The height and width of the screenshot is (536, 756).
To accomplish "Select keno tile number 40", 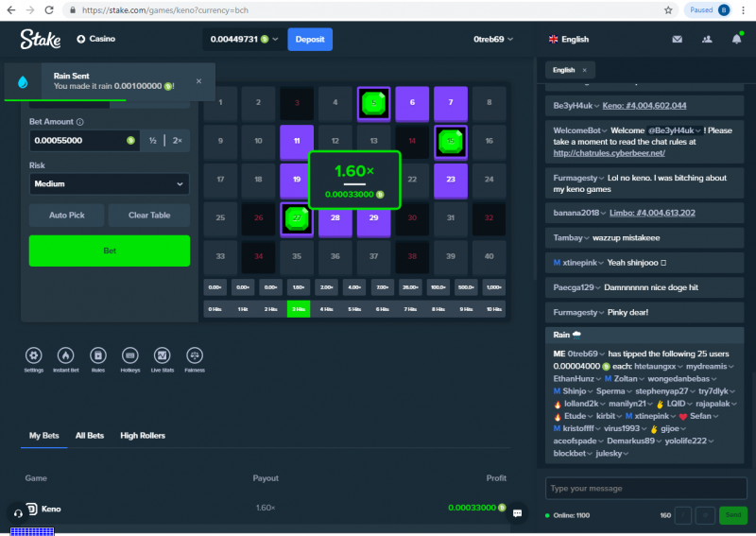I will tap(489, 257).
